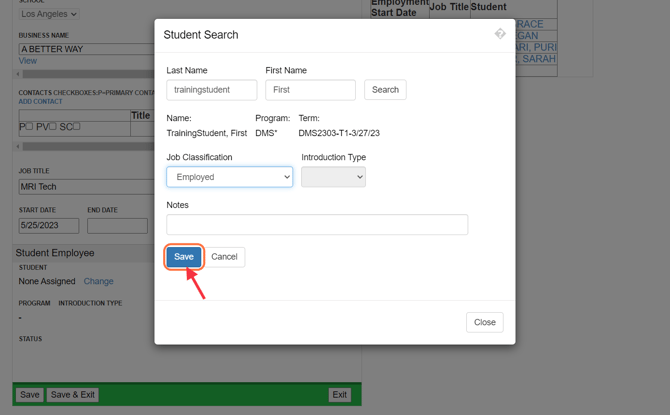Screen dimensions: 670x415
Task: Click the Exit button in footer
Action: tap(339, 395)
